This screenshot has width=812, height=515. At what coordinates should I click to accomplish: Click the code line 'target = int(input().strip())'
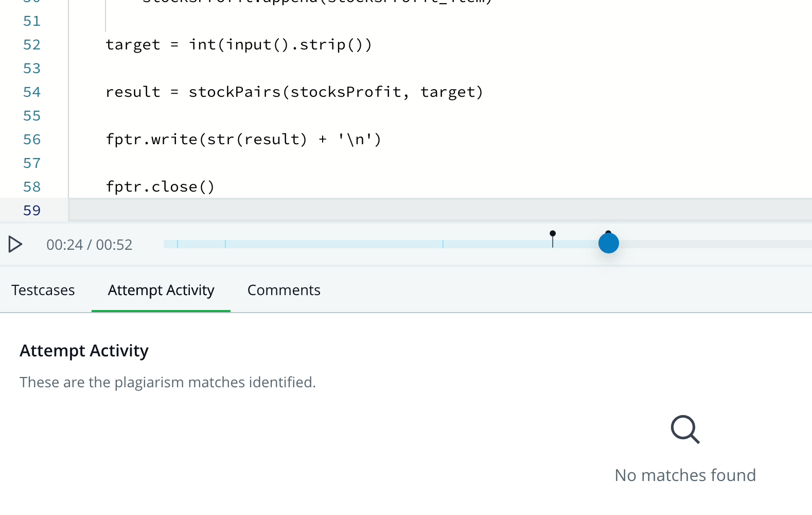click(x=239, y=45)
